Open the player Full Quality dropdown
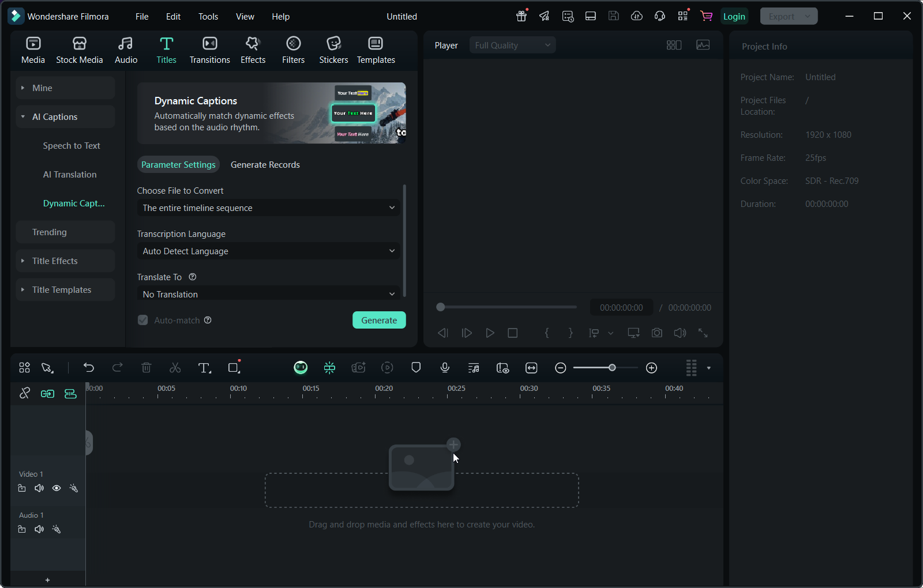 pyautogui.click(x=512, y=45)
